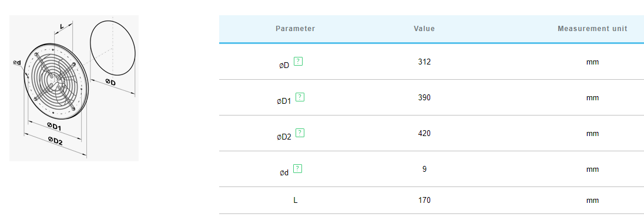The height and width of the screenshot is (224, 644).
Task: Click the mm unit in the øD row
Action: [593, 62]
